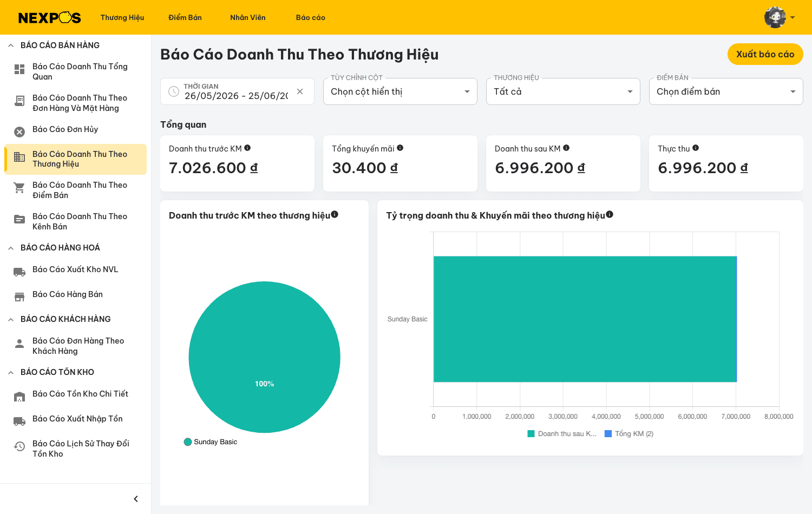Click the Sunday Basic teal revenue bar
The height and width of the screenshot is (514, 812).
[x=585, y=319]
